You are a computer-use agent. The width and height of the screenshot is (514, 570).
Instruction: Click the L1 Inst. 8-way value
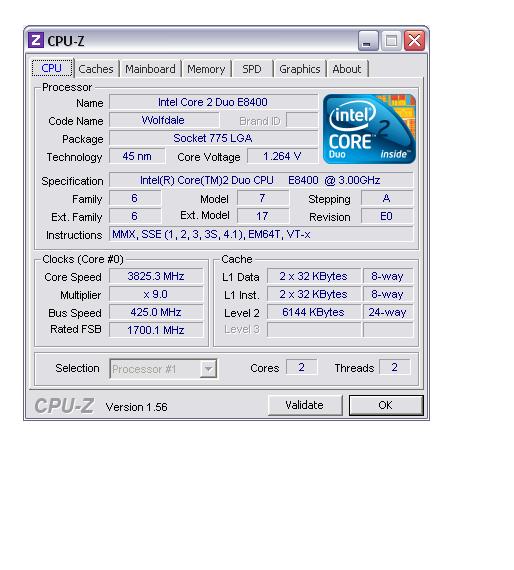388,294
